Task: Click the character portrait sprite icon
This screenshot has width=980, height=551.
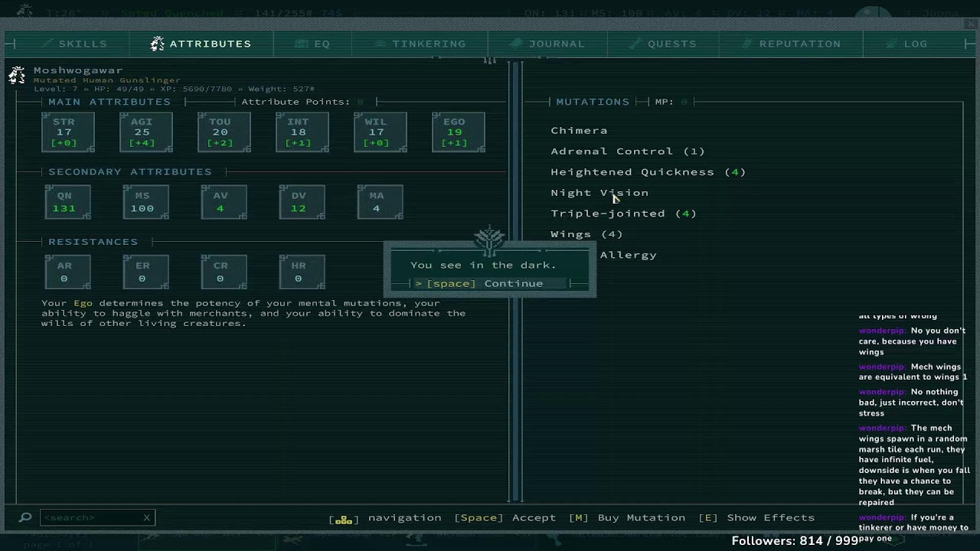Action: pos(18,75)
